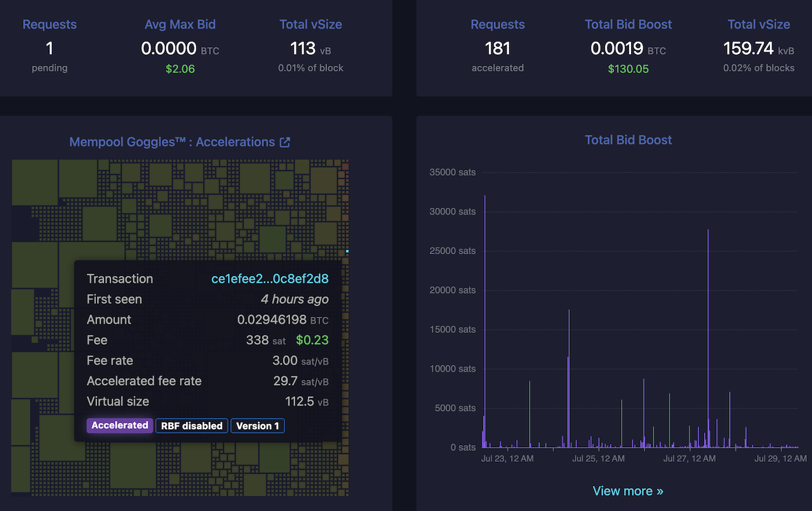This screenshot has height=511, width=812.
Task: Click the Mempool Goggles: Accelerations heading
Action: click(x=171, y=142)
